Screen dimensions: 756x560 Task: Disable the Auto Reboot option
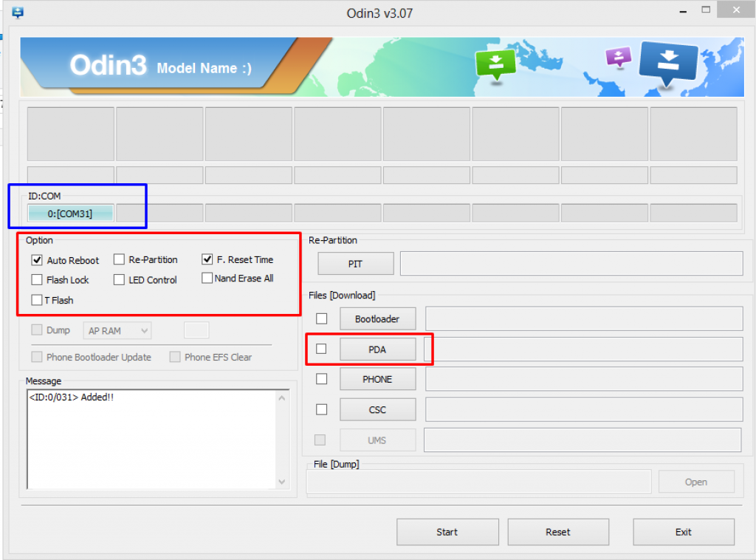coord(37,259)
